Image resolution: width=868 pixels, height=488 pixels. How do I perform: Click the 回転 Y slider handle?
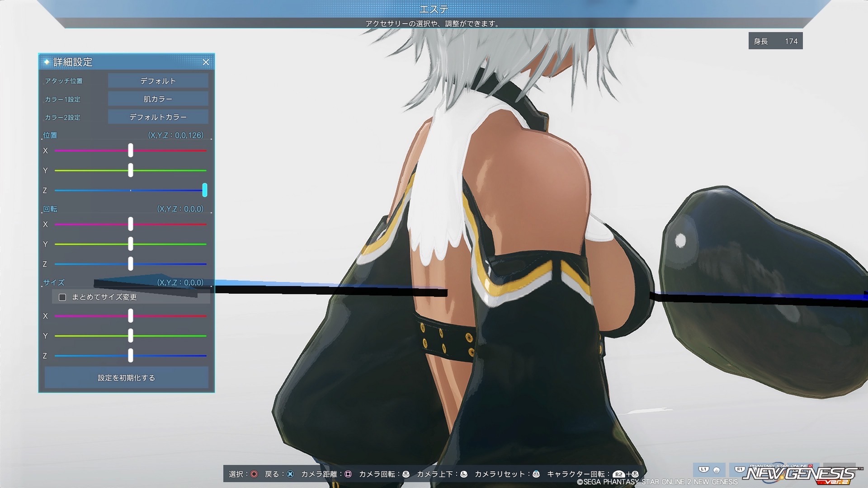[131, 244]
